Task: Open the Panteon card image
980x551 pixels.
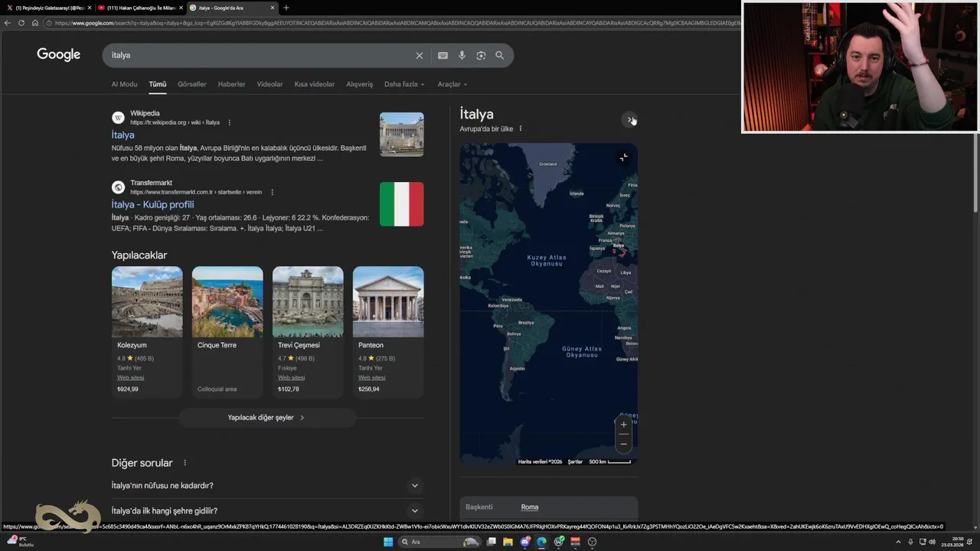Action: click(x=388, y=302)
